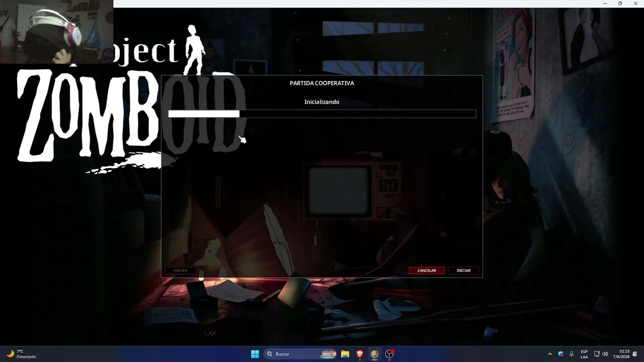644x362 pixels.
Task: Open the weather widget showing 7°C
Action: [x=21, y=354]
